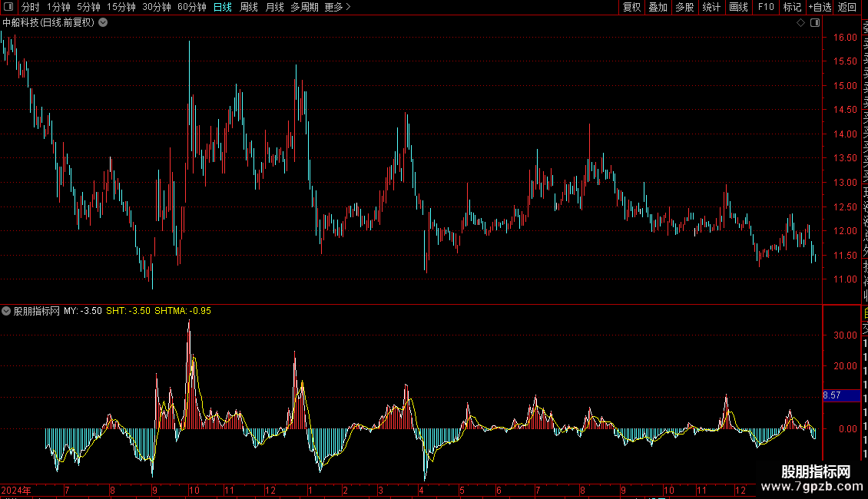
Task: Click the MY: -3.50 indicator value
Action: 82,311
